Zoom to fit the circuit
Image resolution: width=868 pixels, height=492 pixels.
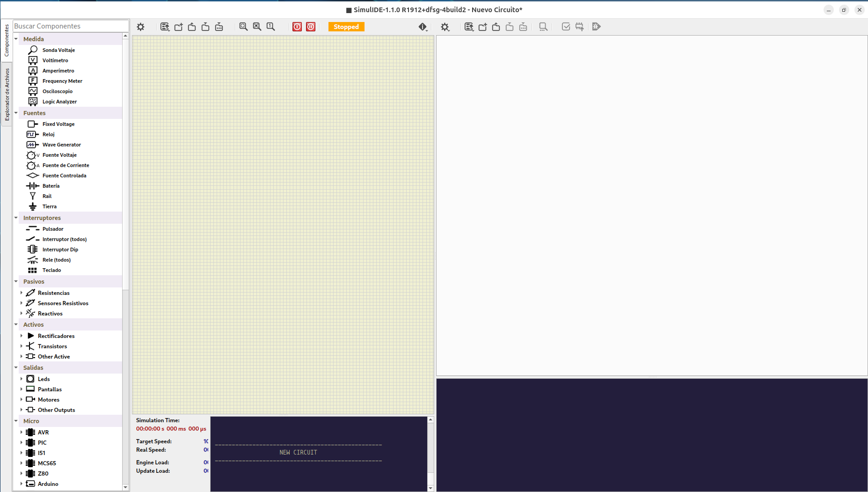coord(243,27)
